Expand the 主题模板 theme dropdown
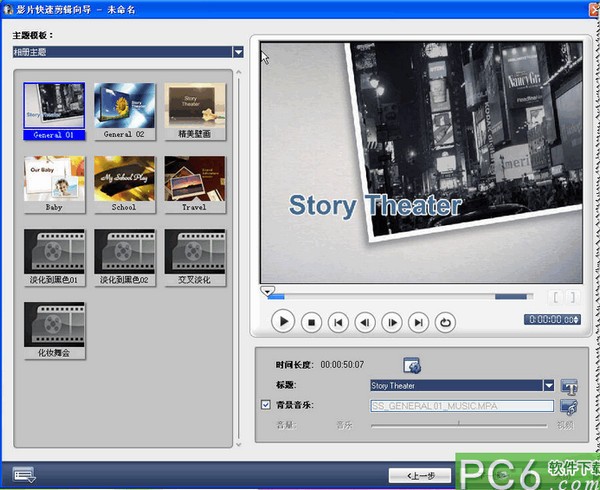The width and height of the screenshot is (600, 490). tap(238, 52)
